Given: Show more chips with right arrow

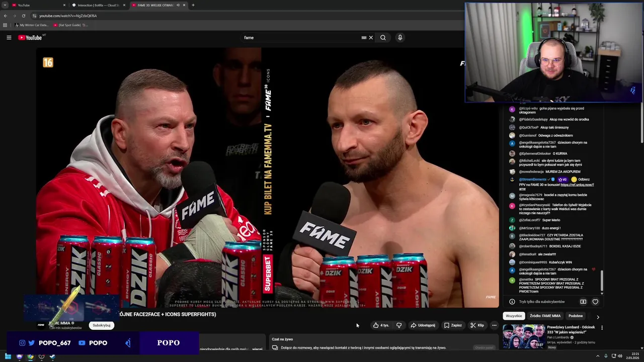Looking at the screenshot, I should coord(598,317).
